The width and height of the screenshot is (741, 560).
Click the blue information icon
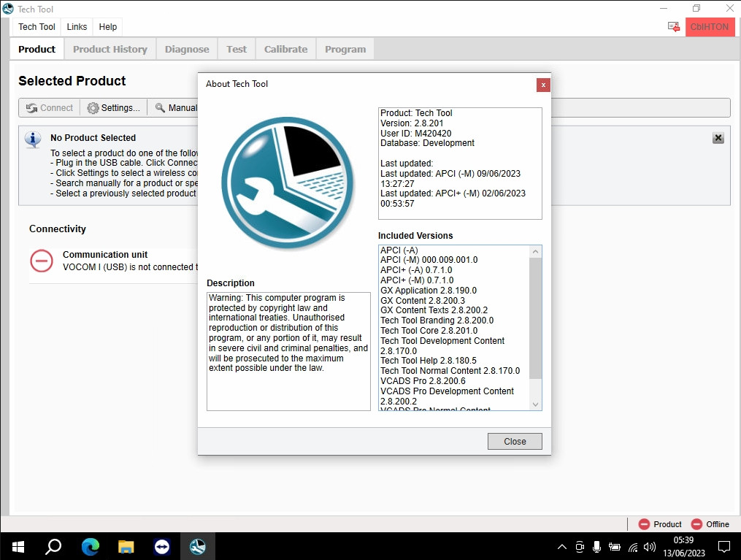click(33, 139)
